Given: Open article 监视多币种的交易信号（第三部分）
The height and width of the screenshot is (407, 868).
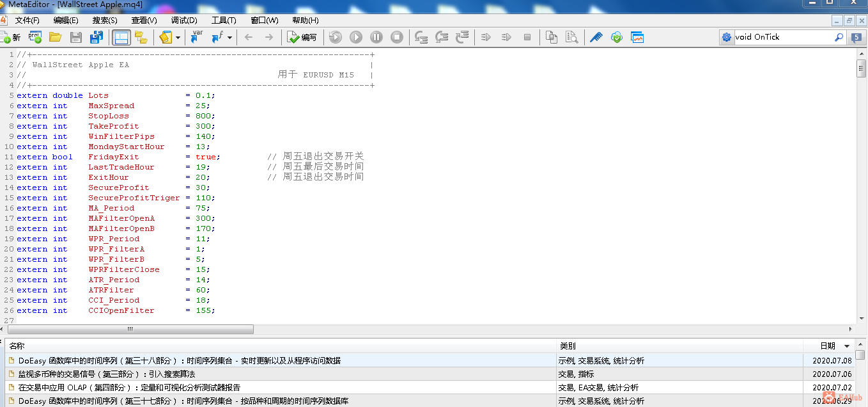Looking at the screenshot, I should pyautogui.click(x=106, y=374).
